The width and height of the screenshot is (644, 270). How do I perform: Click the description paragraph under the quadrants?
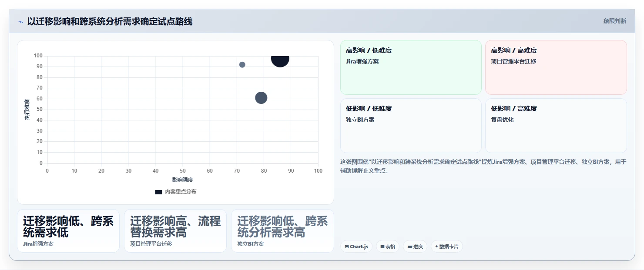point(483,166)
